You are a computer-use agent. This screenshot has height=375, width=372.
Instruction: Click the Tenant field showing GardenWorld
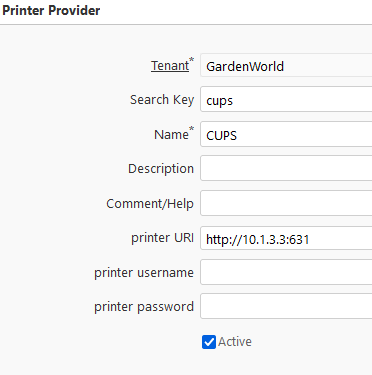point(286,66)
